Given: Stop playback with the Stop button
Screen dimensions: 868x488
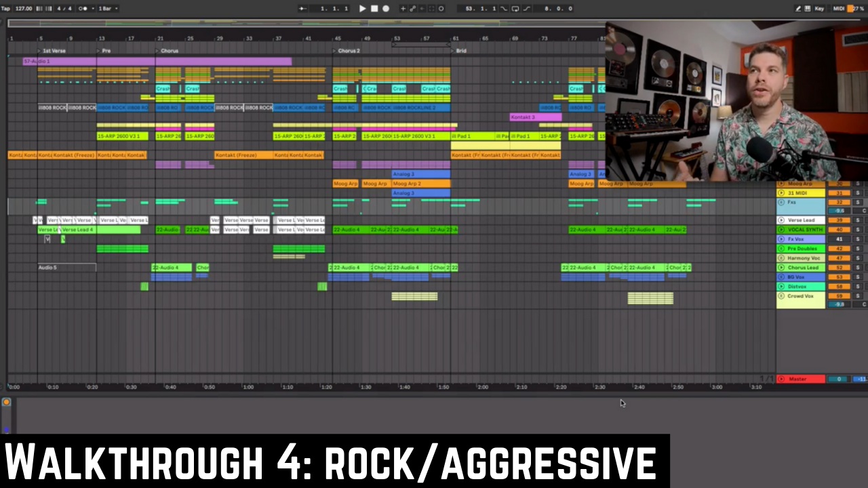Looking at the screenshot, I should pos(374,9).
